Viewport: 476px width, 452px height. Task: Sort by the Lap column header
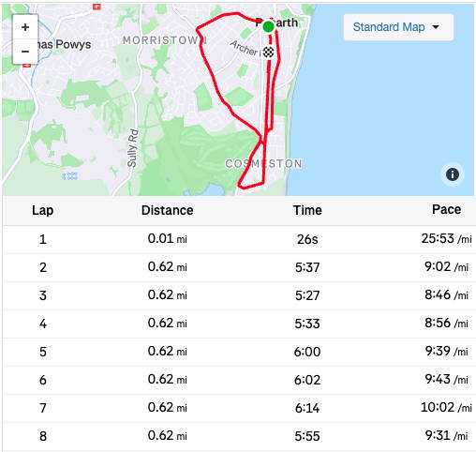tap(43, 210)
